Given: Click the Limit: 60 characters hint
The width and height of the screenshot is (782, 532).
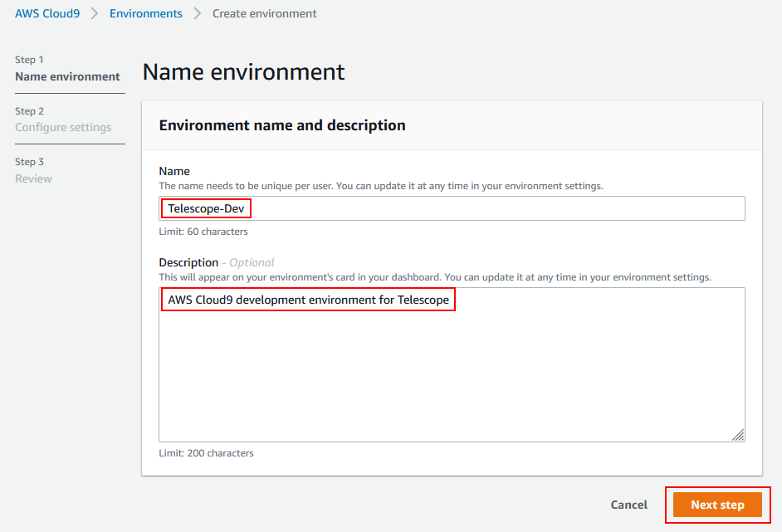Looking at the screenshot, I should 203,232.
